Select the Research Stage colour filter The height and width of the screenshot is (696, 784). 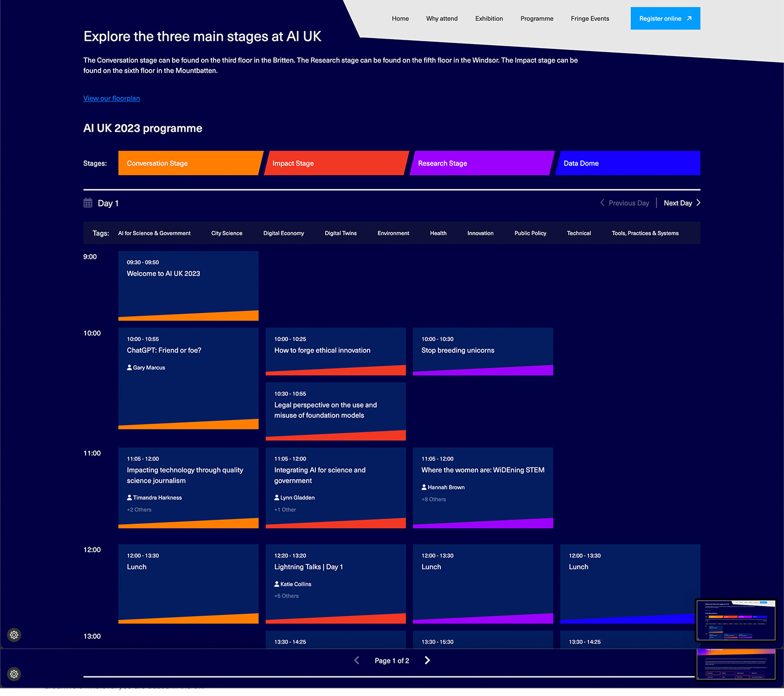[481, 163]
